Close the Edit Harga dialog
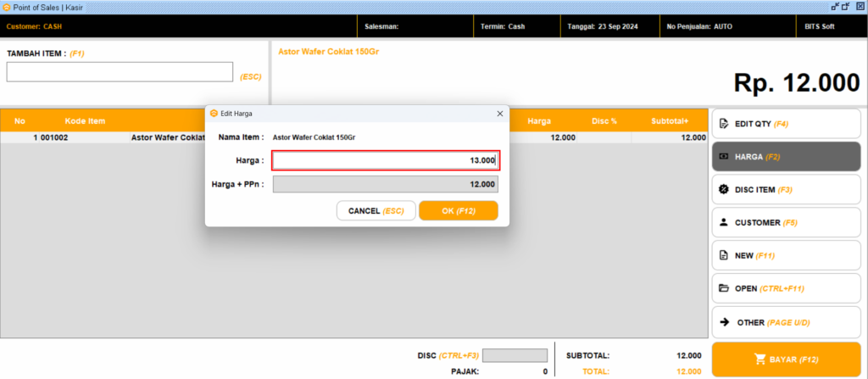868x379 pixels. point(499,113)
